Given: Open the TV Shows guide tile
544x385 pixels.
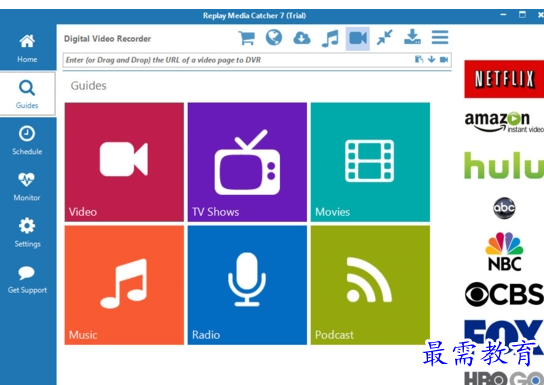Looking at the screenshot, I should point(247,162).
